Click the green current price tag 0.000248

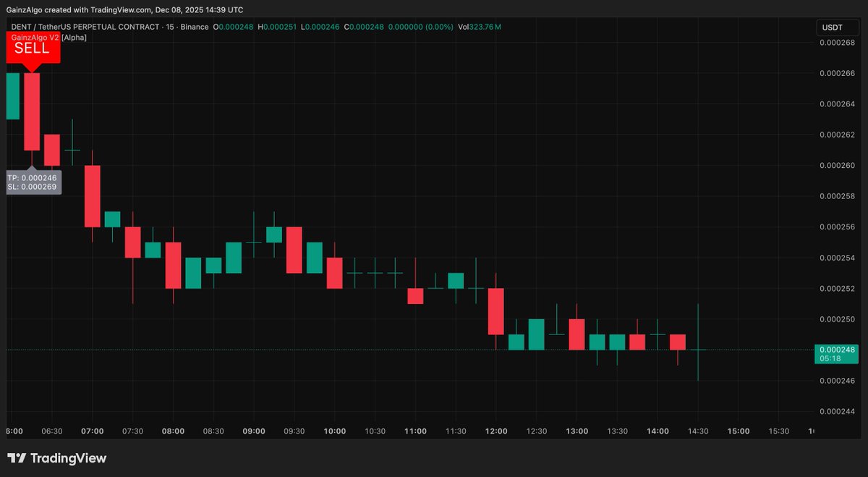coord(838,350)
